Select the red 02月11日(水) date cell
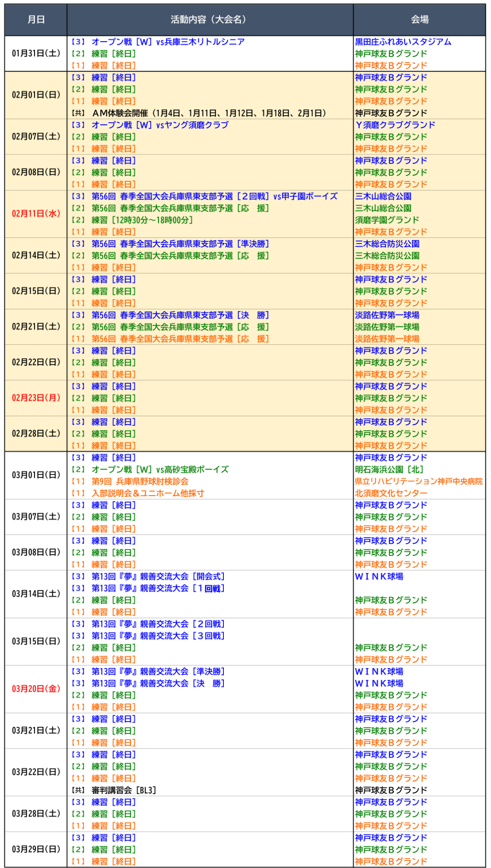 [36, 214]
